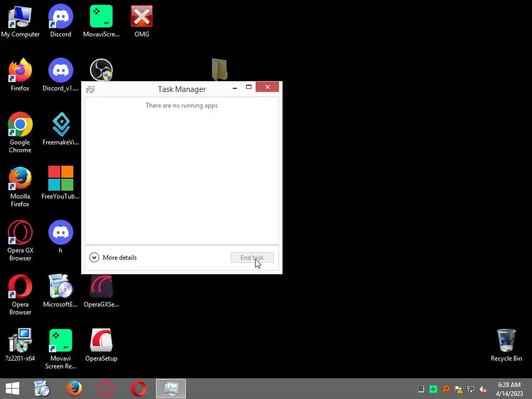Select the MicrosoftE... installer icon

pyautogui.click(x=61, y=291)
